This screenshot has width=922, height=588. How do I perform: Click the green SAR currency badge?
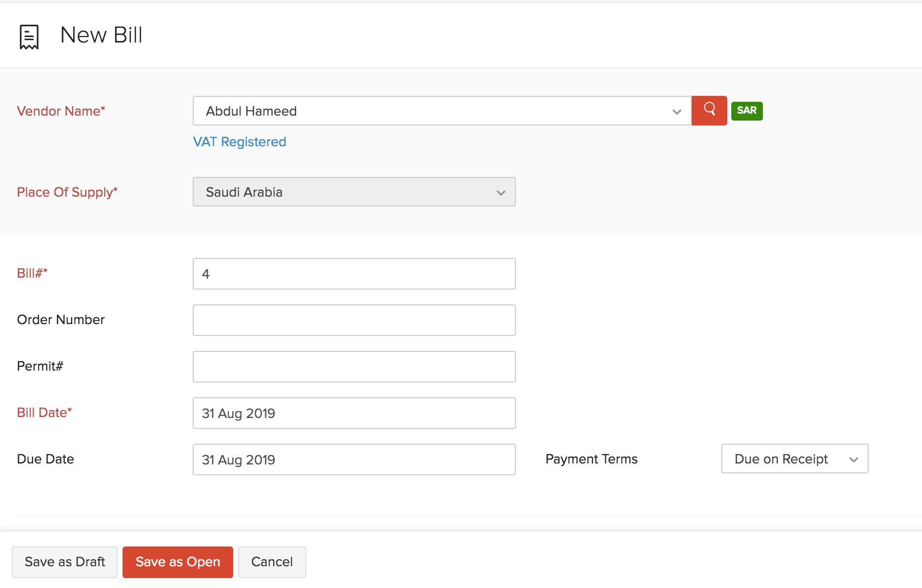pos(747,111)
